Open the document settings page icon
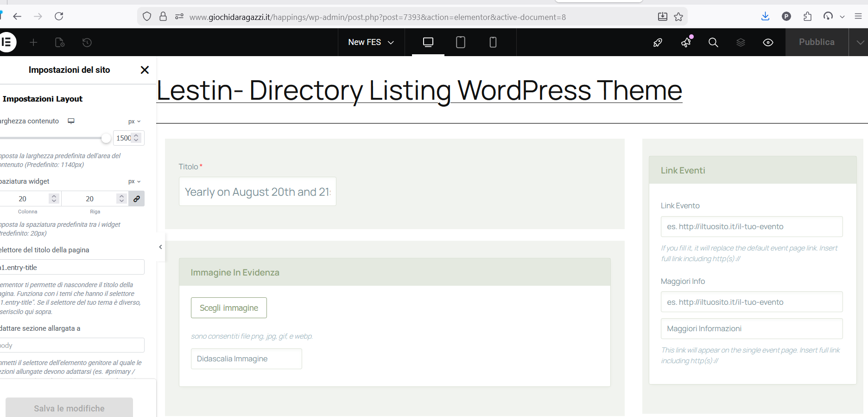This screenshot has height=417, width=868. coord(60,42)
